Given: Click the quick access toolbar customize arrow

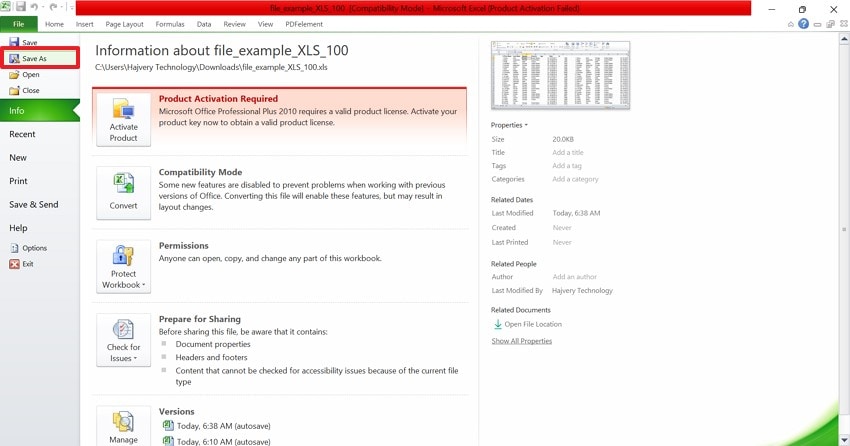Looking at the screenshot, I should point(72,8).
